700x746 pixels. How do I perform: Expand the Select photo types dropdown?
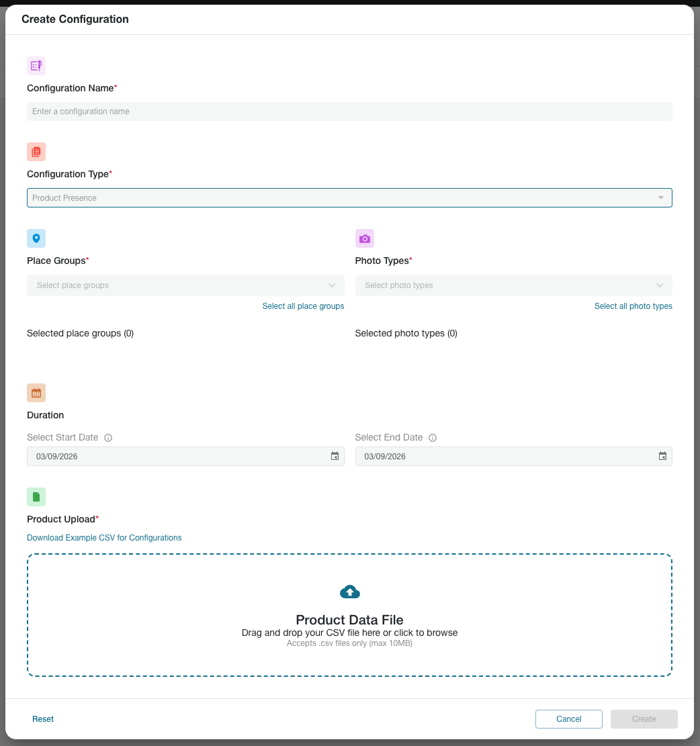(x=513, y=285)
